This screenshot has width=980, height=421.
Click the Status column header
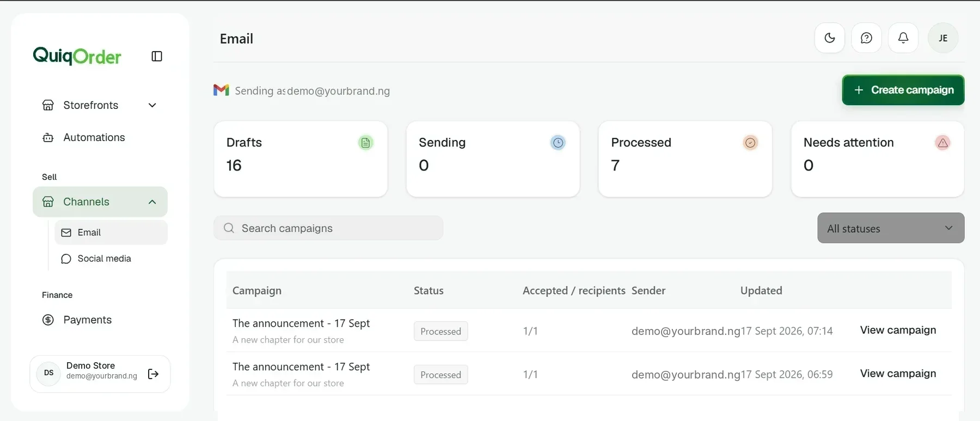pos(428,290)
